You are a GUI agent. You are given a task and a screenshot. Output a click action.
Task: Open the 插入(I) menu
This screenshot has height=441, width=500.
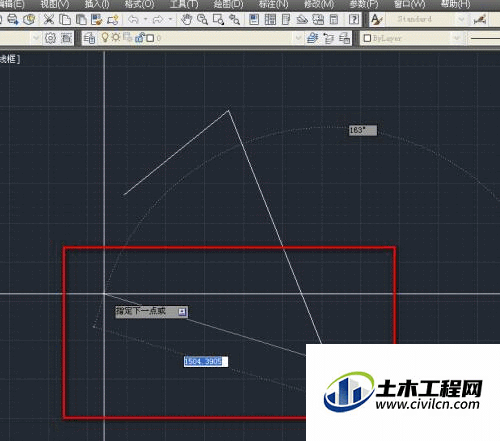pos(97,4)
